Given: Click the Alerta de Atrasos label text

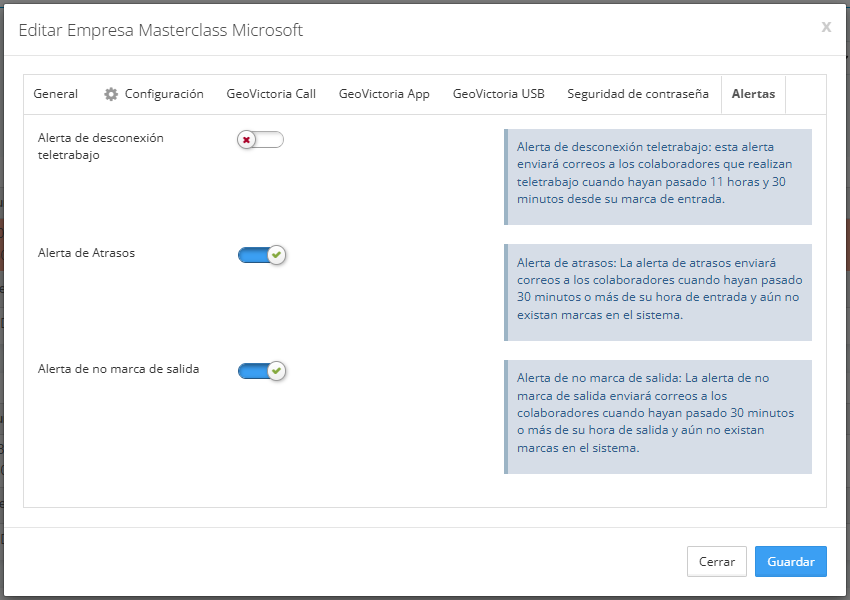Looking at the screenshot, I should point(86,253).
